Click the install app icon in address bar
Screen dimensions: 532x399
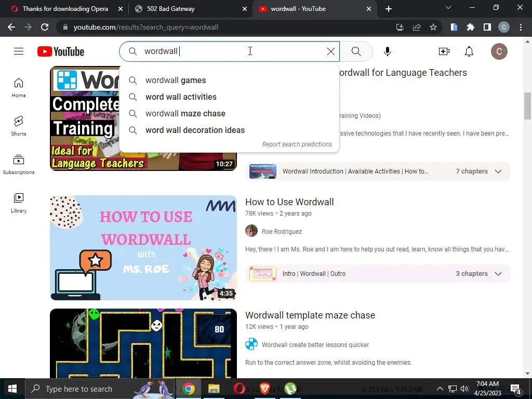pos(400,27)
